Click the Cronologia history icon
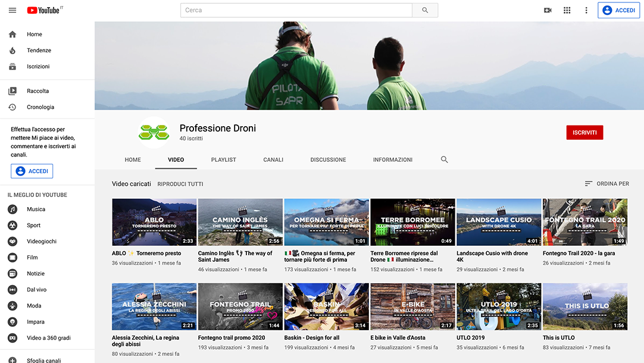This screenshot has height=363, width=644. pyautogui.click(x=12, y=107)
